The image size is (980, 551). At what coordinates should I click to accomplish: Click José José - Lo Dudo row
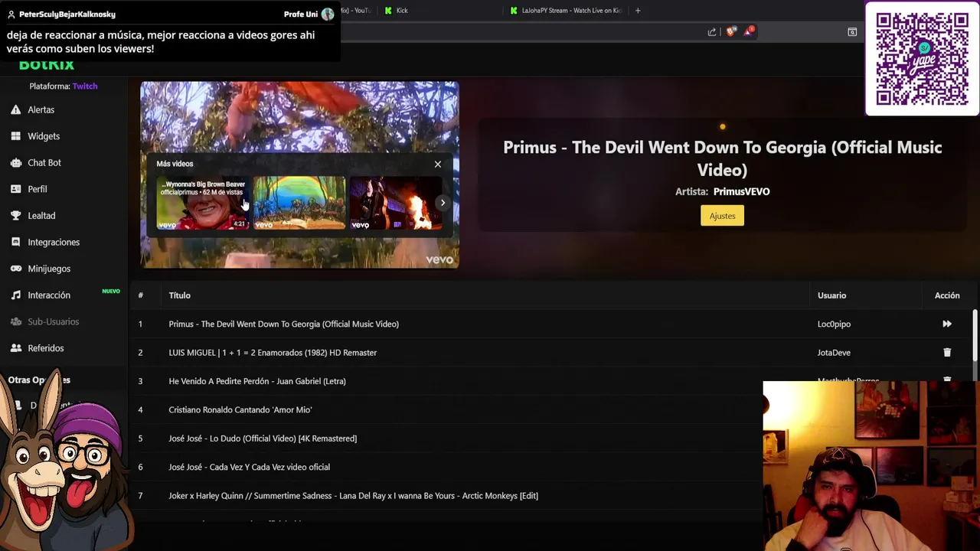click(x=263, y=439)
